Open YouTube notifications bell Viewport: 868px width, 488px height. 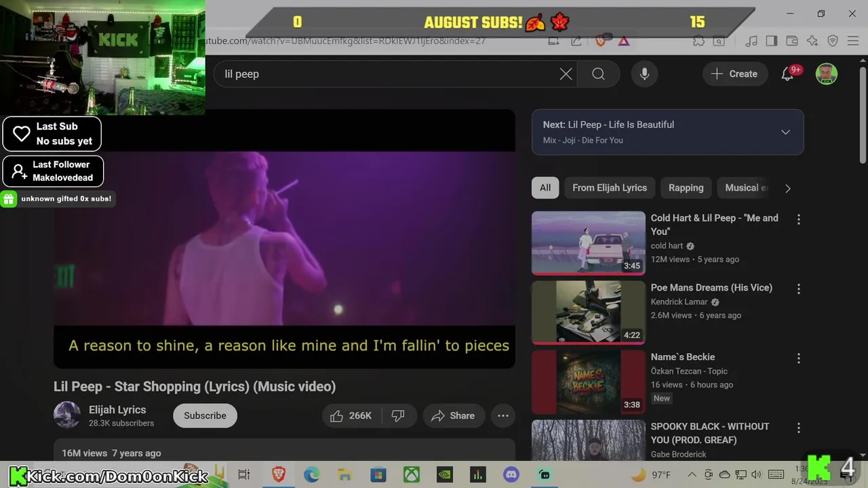pyautogui.click(x=787, y=74)
